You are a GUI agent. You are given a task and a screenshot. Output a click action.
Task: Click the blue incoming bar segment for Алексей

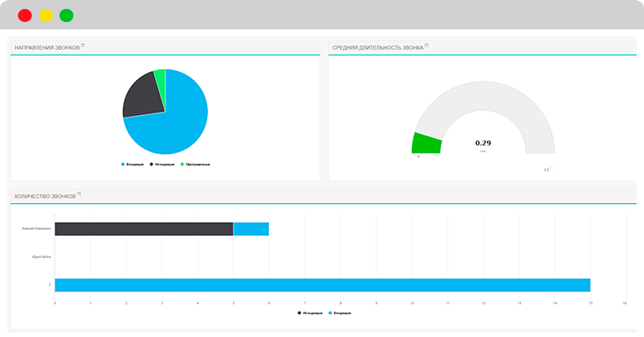(x=251, y=228)
